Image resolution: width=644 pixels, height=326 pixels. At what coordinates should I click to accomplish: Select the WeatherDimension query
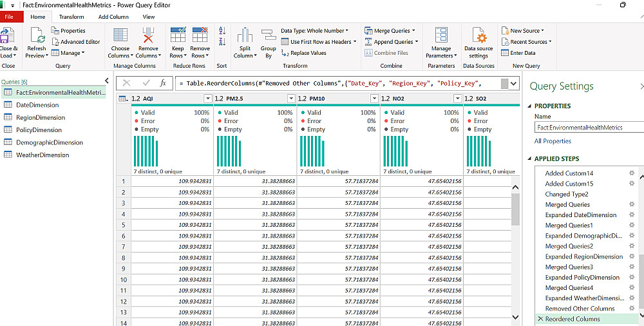coord(43,155)
